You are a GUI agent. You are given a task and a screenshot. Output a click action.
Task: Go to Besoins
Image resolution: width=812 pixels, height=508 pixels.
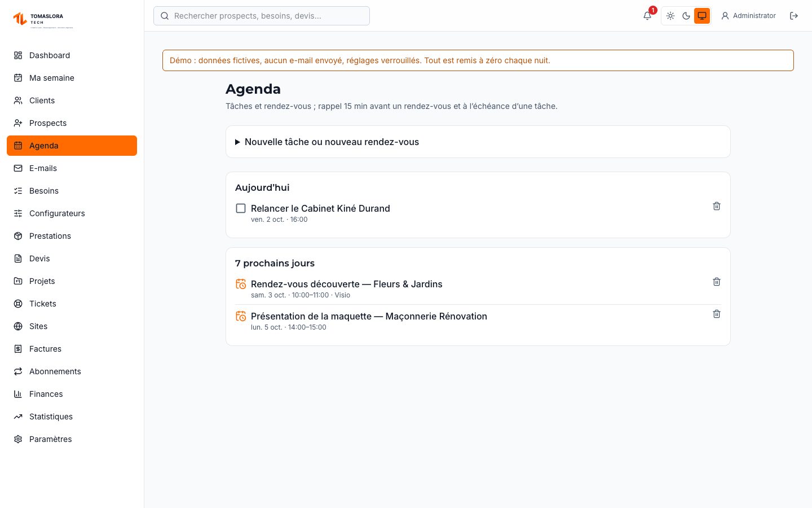(x=72, y=191)
